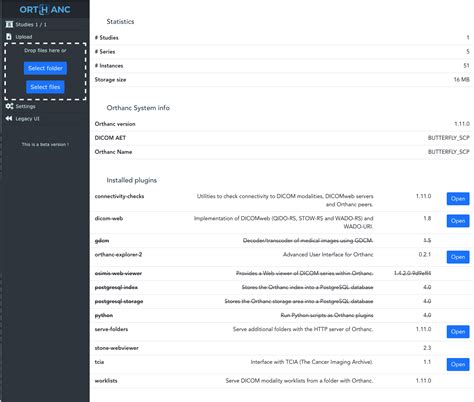Click the stone-webviewer version 2.3
This screenshot has width=474, height=402.
coord(427,348)
